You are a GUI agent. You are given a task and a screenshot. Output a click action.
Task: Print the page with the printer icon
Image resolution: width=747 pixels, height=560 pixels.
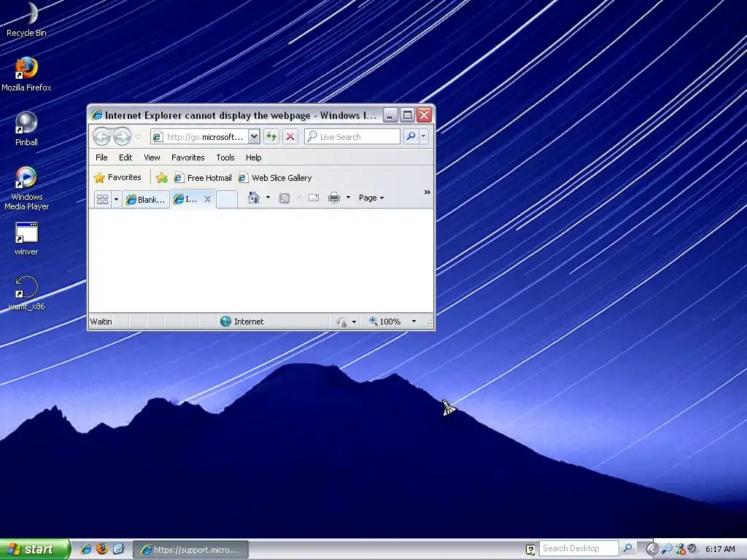coord(334,198)
